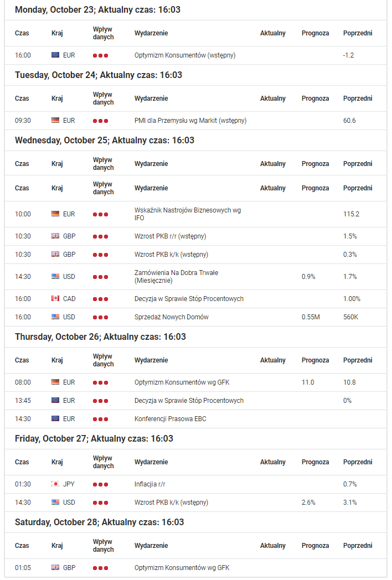The image size is (392, 580).
Task: Select the Monday, October 23 heading
Action: point(97,9)
